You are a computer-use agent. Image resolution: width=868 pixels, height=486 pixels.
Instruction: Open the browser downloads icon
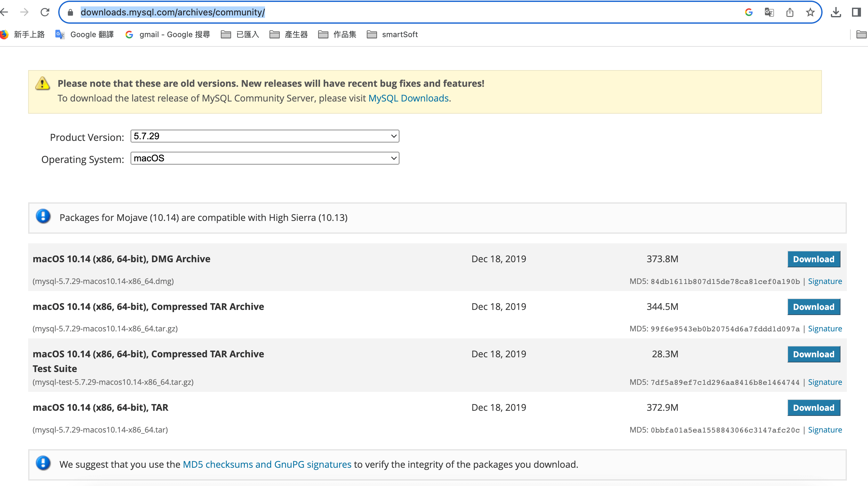(836, 12)
